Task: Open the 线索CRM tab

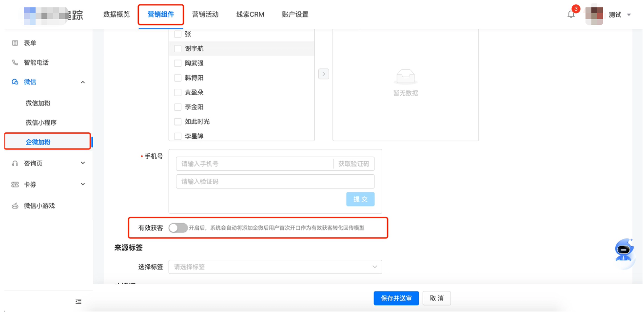Action: 250,15
